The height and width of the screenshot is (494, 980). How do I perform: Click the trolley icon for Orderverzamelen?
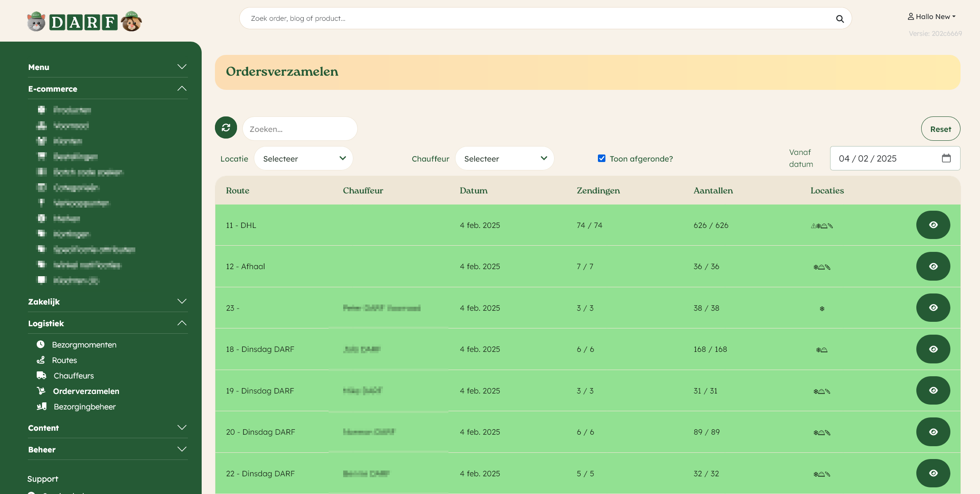tap(41, 391)
